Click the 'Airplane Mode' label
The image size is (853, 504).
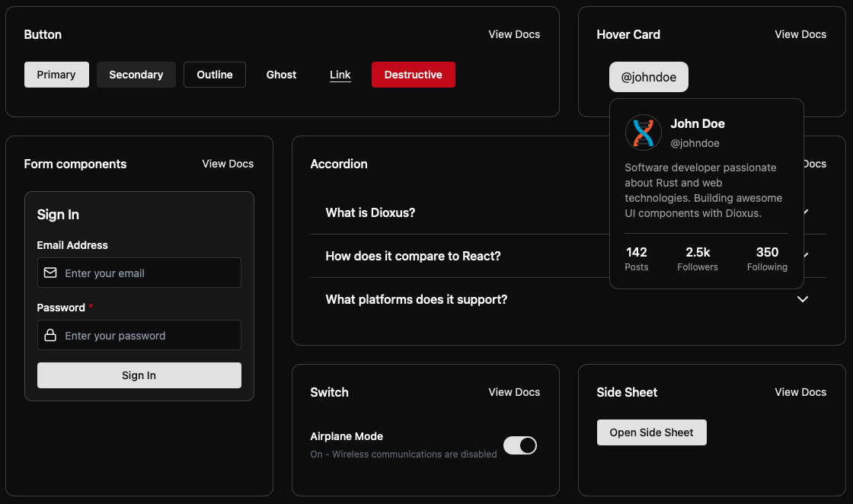point(347,436)
